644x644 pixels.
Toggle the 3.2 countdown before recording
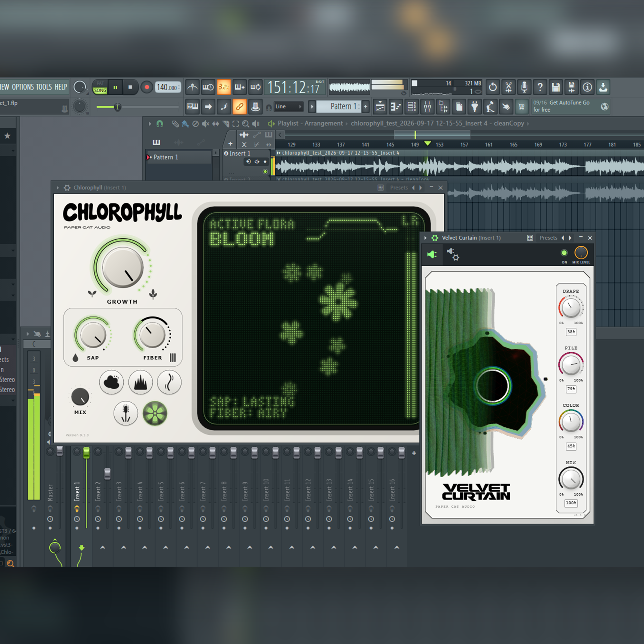coord(224,87)
